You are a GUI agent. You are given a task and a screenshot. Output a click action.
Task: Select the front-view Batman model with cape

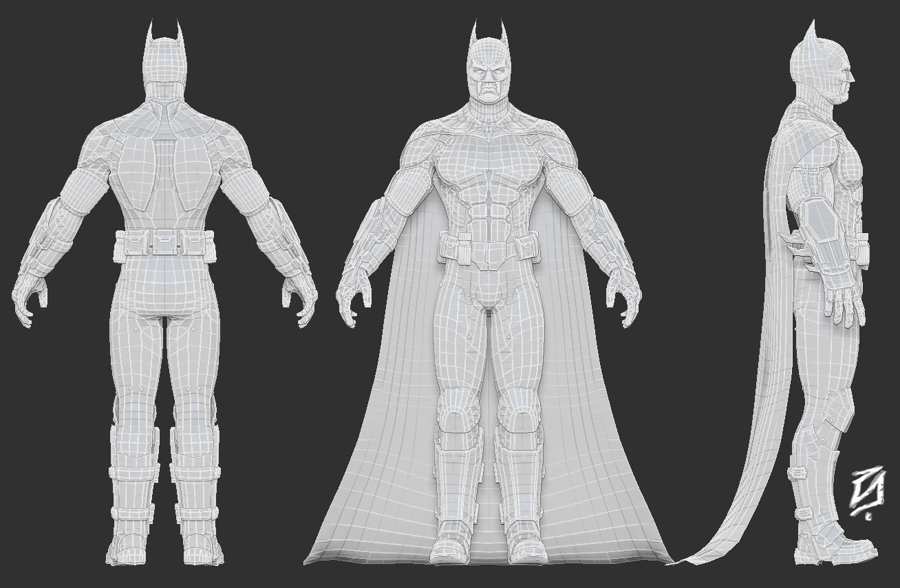coord(490,292)
